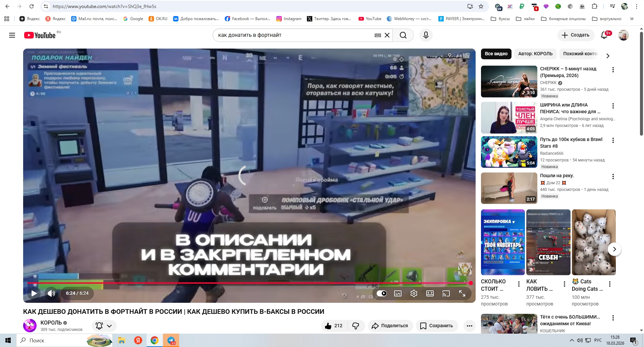The height and width of the screenshot is (347, 644).
Task: Play the video
Action: 34,293
